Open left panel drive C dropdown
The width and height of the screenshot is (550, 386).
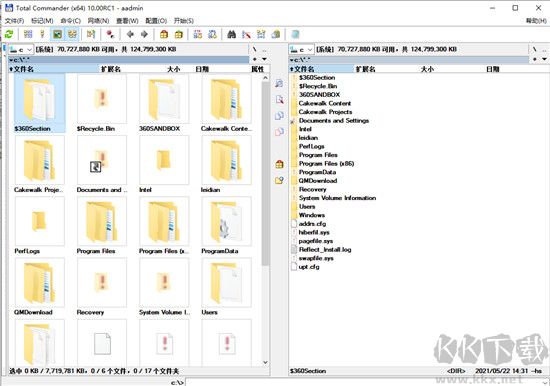pyautogui.click(x=21, y=49)
